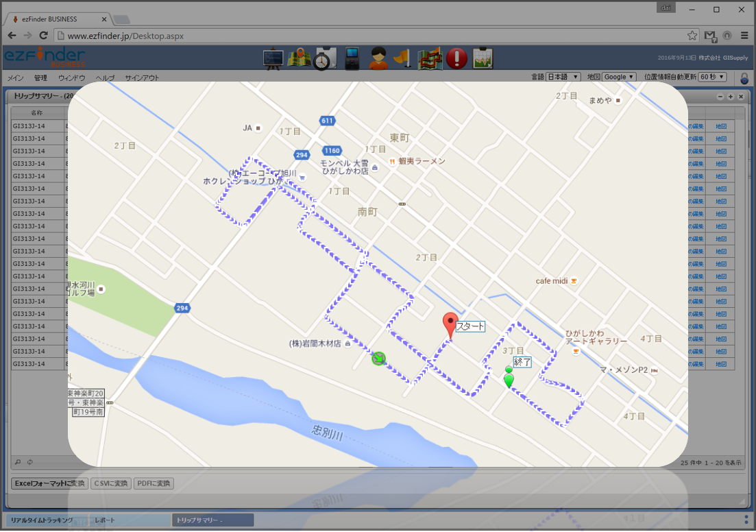
Task: Open the monitor dashboard toolbar icon
Action: (273, 59)
